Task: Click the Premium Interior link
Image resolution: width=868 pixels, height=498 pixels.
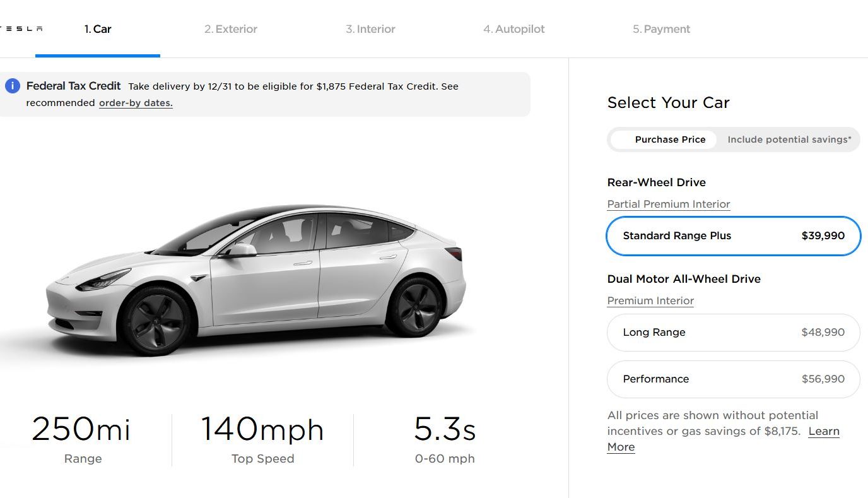Action: 650,301
